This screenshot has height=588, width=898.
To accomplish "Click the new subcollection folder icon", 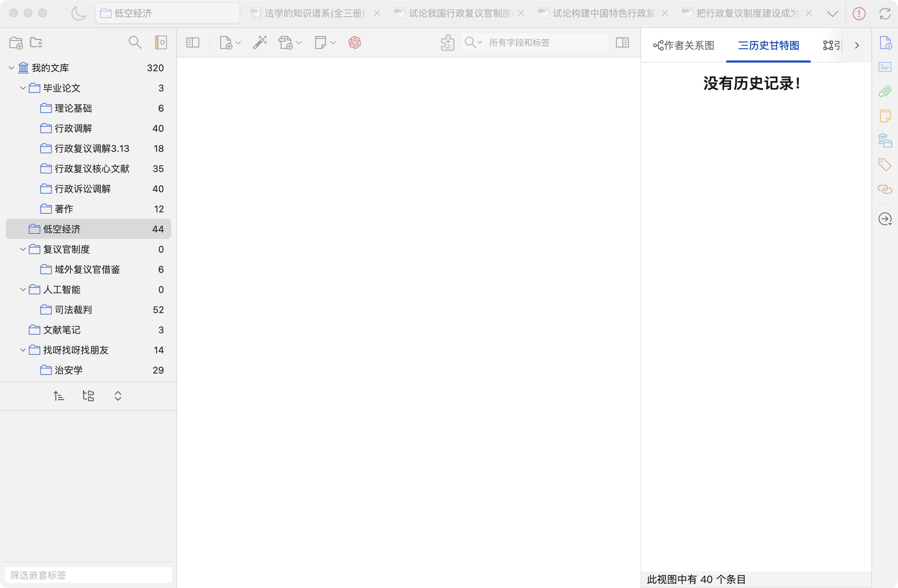I will [36, 43].
